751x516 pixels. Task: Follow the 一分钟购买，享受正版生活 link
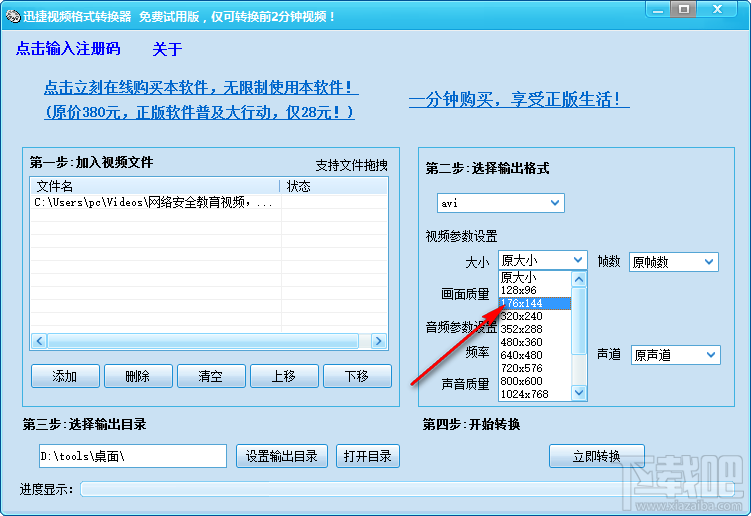click(519, 100)
